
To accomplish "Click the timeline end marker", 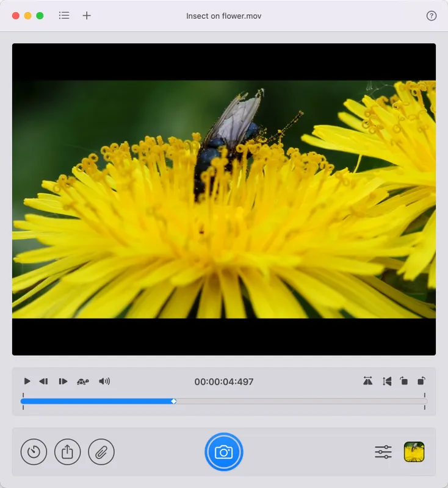I will tap(424, 401).
